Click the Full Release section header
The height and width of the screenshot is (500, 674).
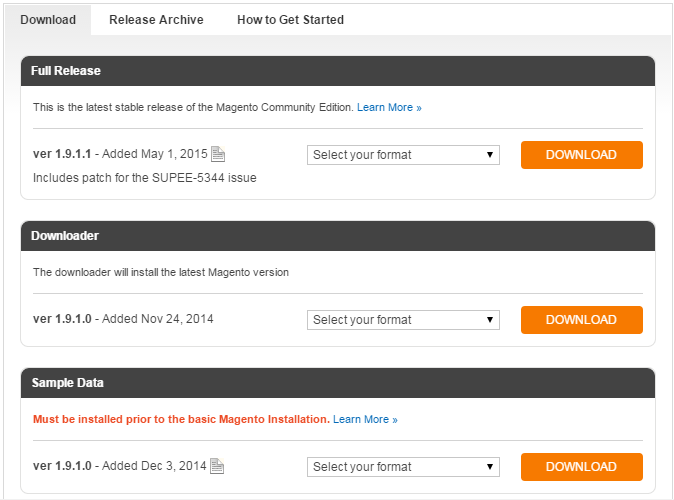pyautogui.click(x=337, y=71)
